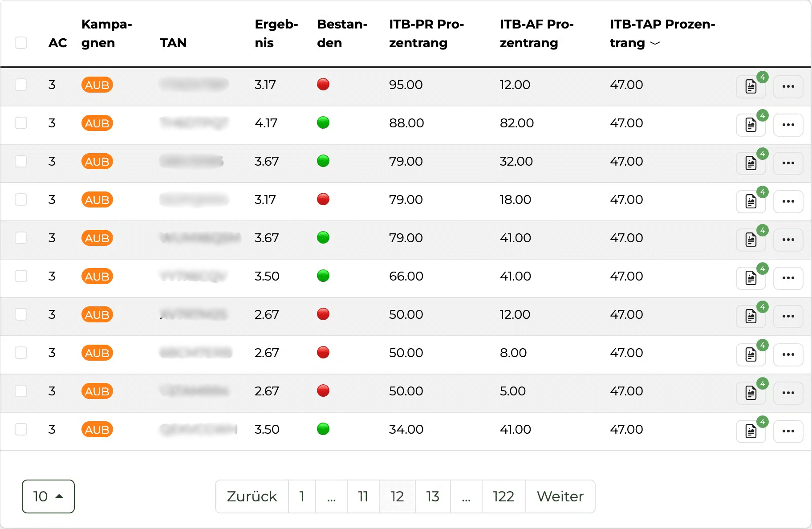Toggle sort arrow on ITB-TAP Prozentrang column

[x=655, y=43]
